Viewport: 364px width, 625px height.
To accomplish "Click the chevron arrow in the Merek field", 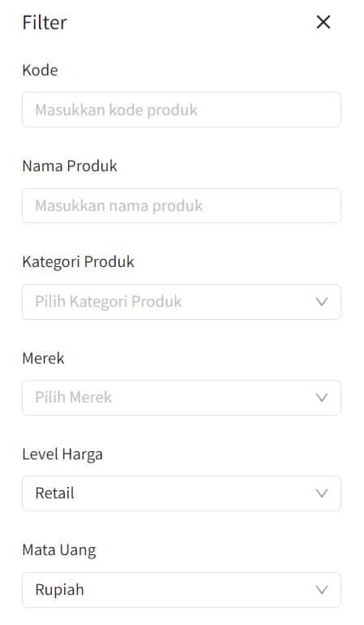I will tap(321, 398).
